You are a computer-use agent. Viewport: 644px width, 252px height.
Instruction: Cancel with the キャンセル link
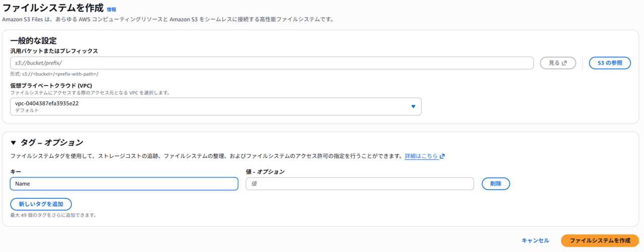click(x=535, y=241)
